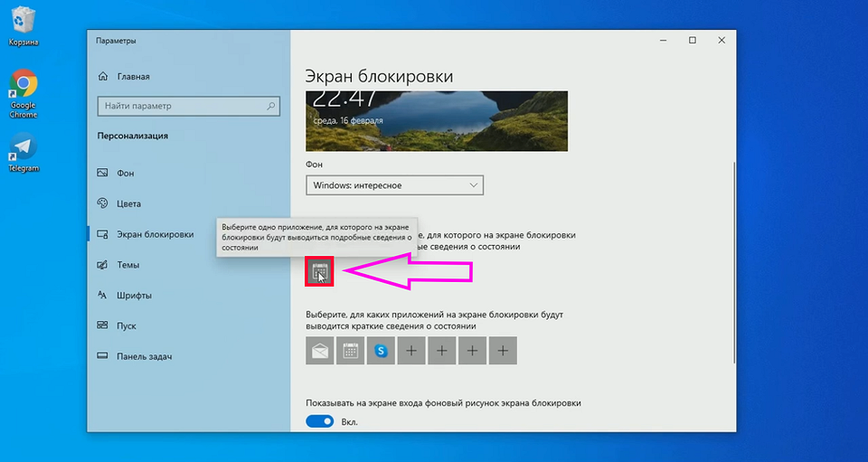868x462 pixels.
Task: Click the Главная home icon
Action: click(102, 76)
